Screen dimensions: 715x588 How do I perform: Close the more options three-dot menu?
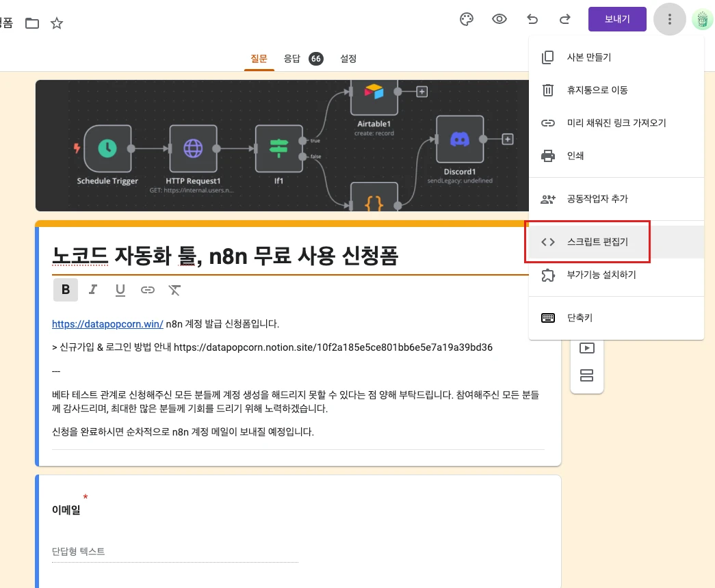[x=669, y=19]
